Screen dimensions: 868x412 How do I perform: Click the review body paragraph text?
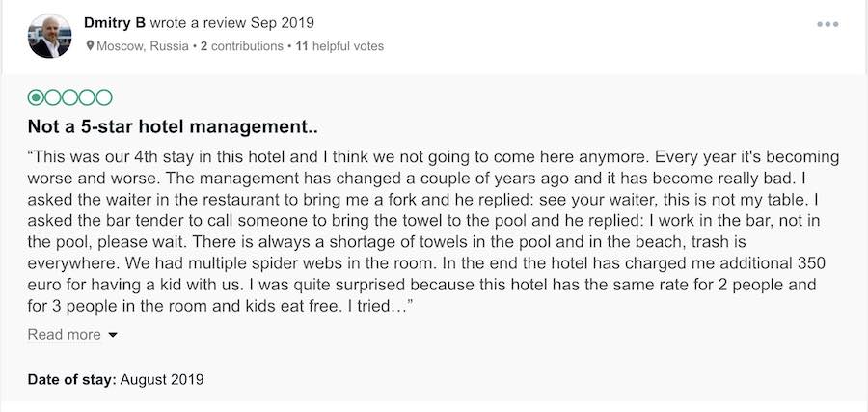pos(433,232)
